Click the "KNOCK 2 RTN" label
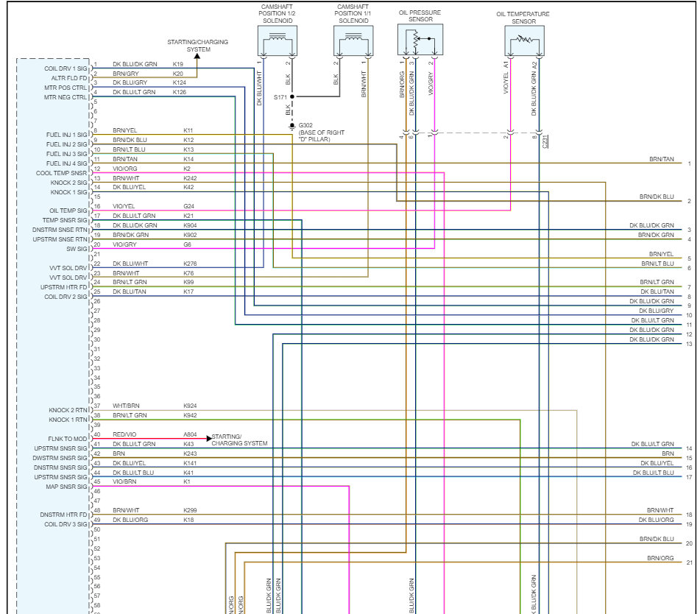The image size is (700, 614). [x=68, y=410]
